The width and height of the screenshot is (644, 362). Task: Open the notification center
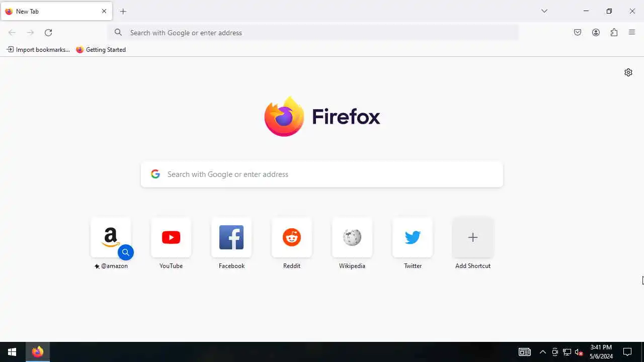[627, 352]
